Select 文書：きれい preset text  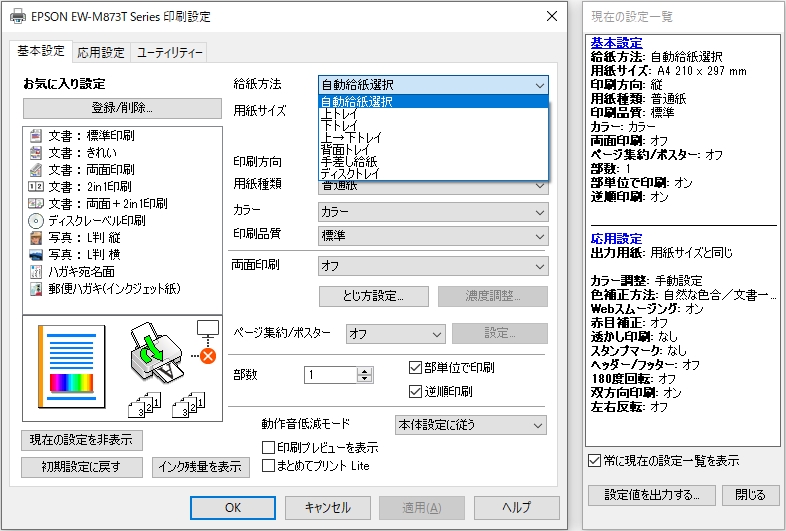82,153
